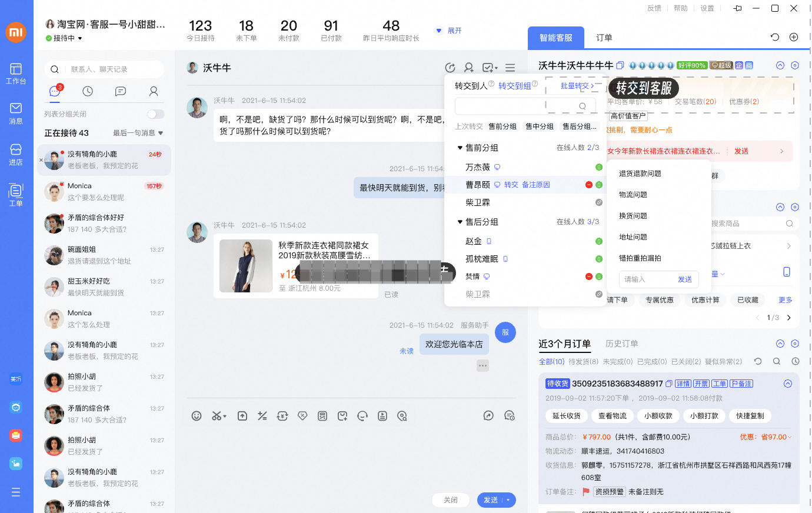Screen dimensions: 812x513
Task: Select 换货问题 reason option
Action: pos(633,216)
